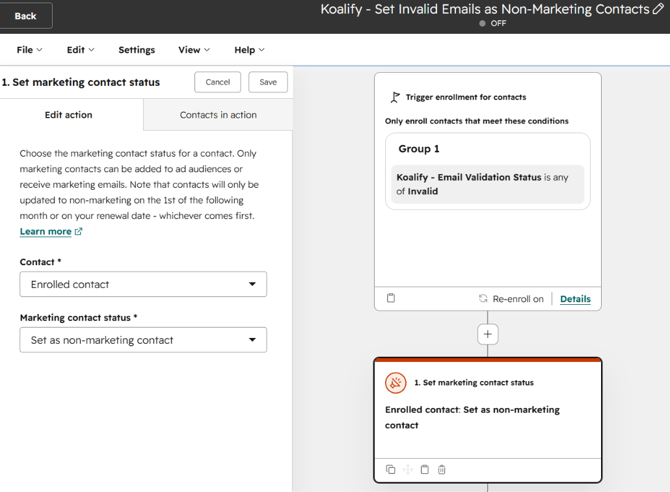Open the Help menu
The width and height of the screenshot is (670, 492).
click(x=250, y=50)
